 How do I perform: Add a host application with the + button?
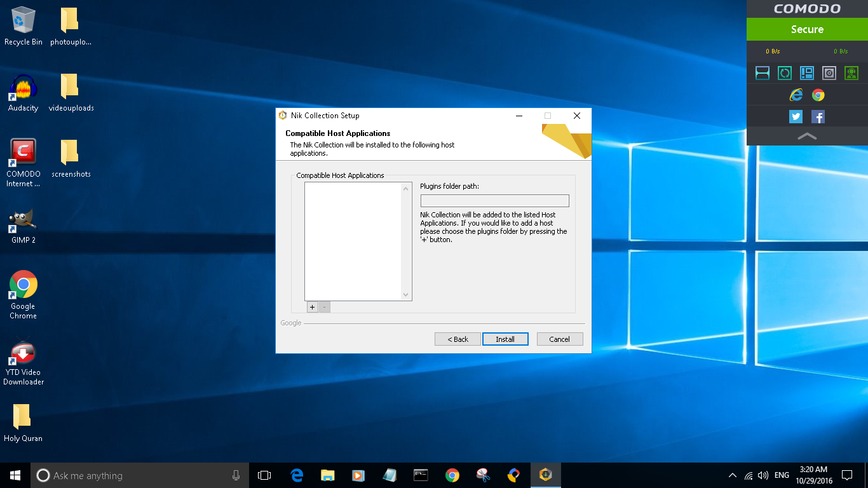[312, 307]
